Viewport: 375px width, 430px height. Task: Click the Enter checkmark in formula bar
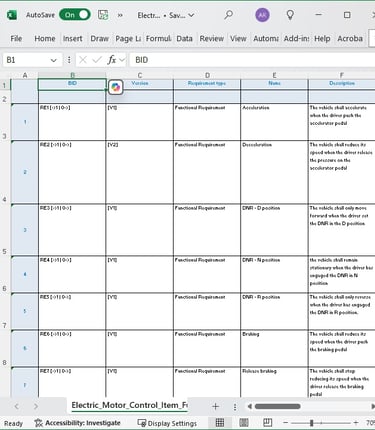click(97, 60)
